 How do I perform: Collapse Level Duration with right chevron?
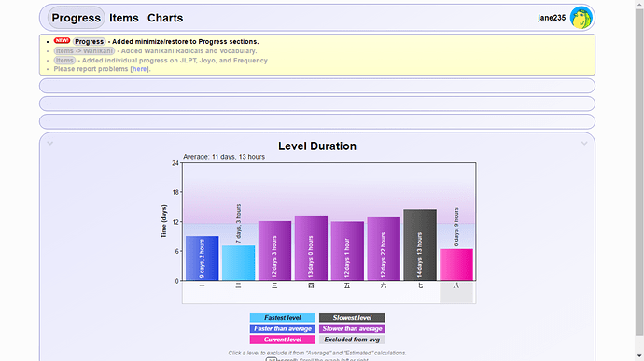pos(584,144)
